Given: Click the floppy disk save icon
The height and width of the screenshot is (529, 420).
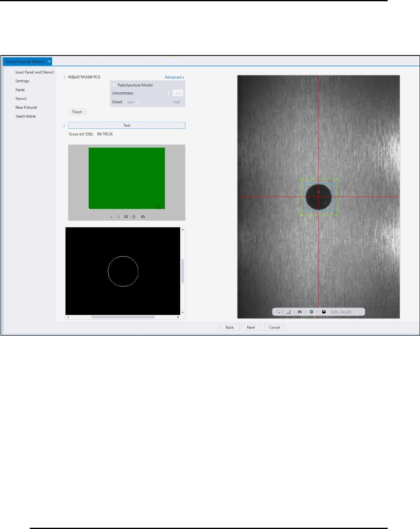Looking at the screenshot, I should tap(324, 312).
